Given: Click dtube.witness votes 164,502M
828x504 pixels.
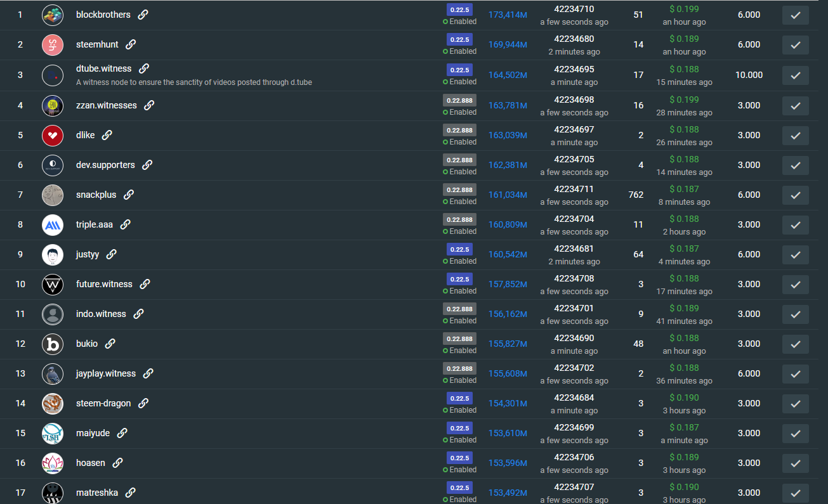Looking at the screenshot, I should [x=508, y=75].
